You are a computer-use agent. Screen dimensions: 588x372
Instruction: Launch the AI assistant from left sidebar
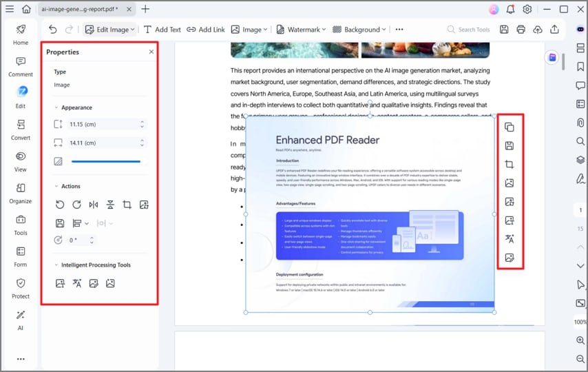click(21, 320)
